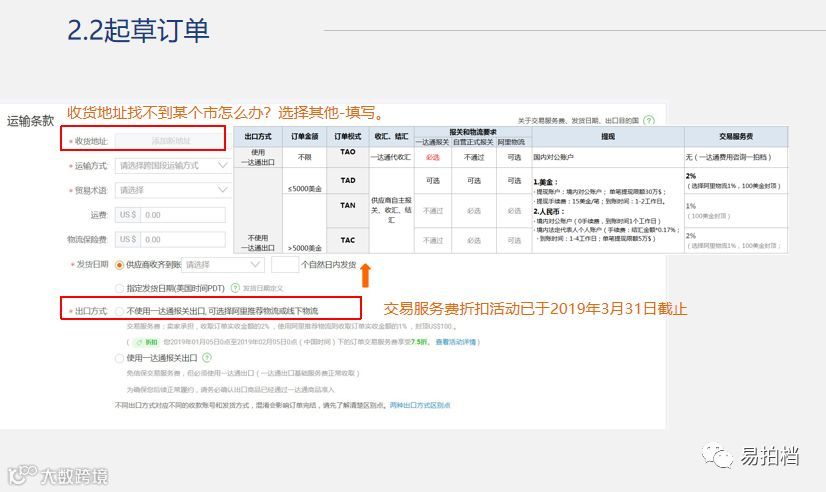The height and width of the screenshot is (492, 826).
Task: Click the 发货日期定义 link text
Action: tap(263, 288)
